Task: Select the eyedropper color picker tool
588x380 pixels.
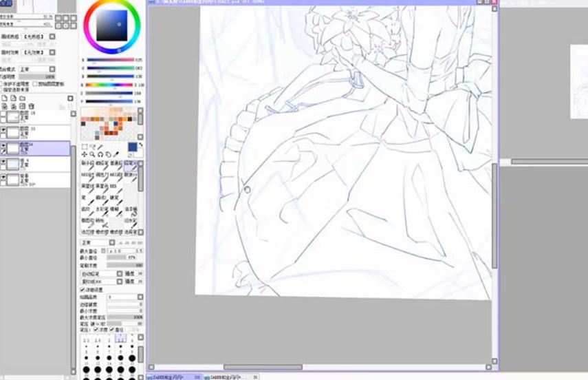Action: 116,154
